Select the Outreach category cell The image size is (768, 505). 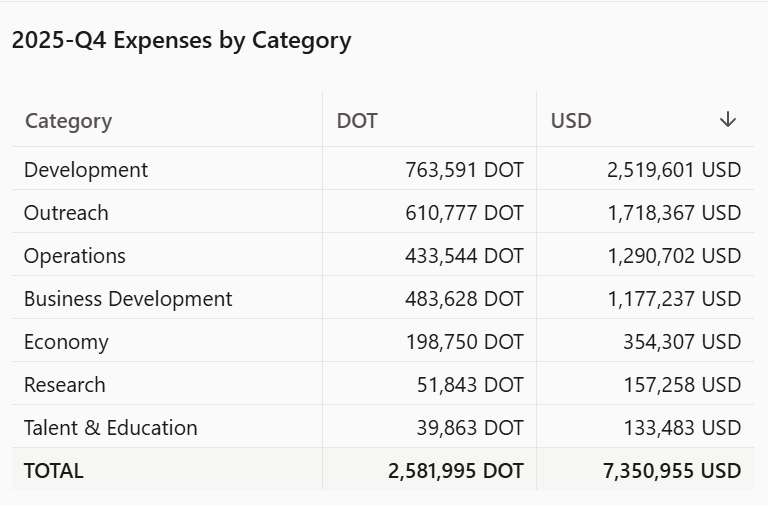pyautogui.click(x=66, y=213)
